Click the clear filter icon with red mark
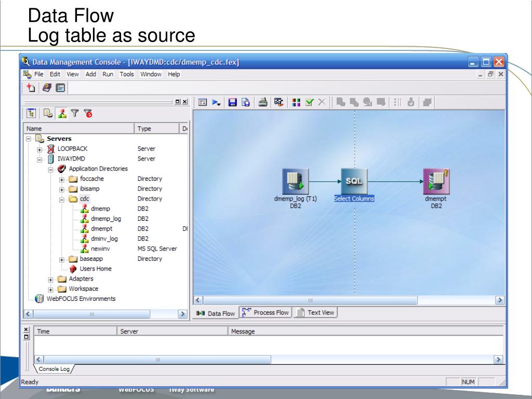Screen dimensions: 532x399 click(x=88, y=113)
